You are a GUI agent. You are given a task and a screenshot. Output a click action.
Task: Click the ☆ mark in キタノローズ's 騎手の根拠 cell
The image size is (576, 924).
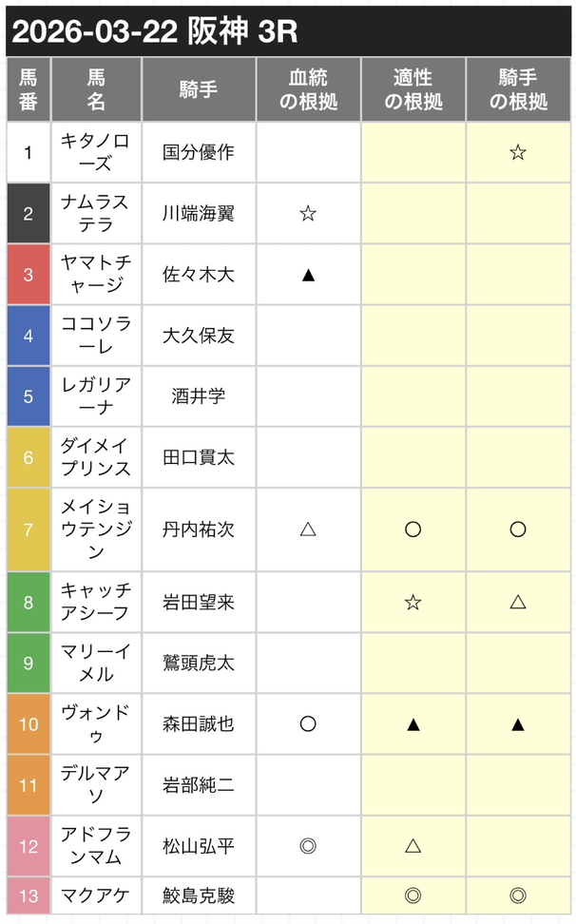[517, 152]
